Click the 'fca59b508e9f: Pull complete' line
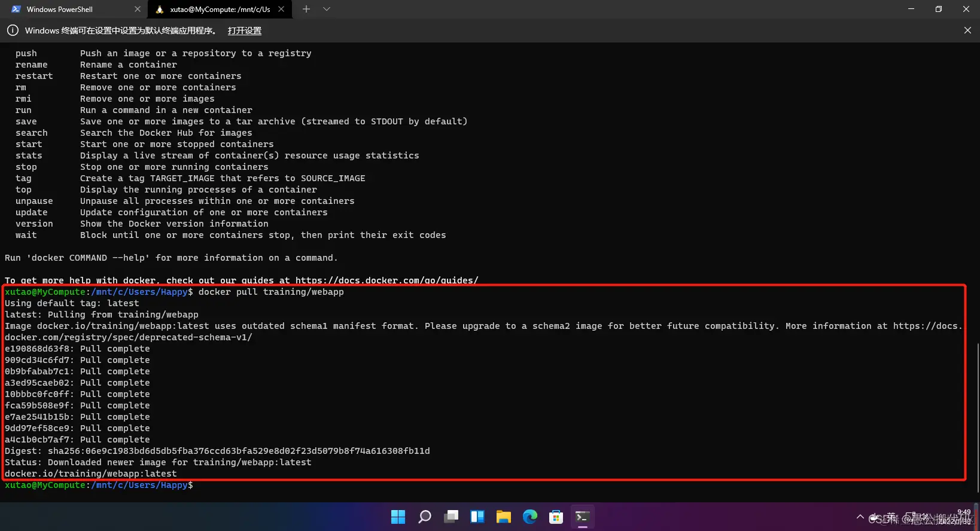This screenshot has width=980, height=531. [77, 405]
